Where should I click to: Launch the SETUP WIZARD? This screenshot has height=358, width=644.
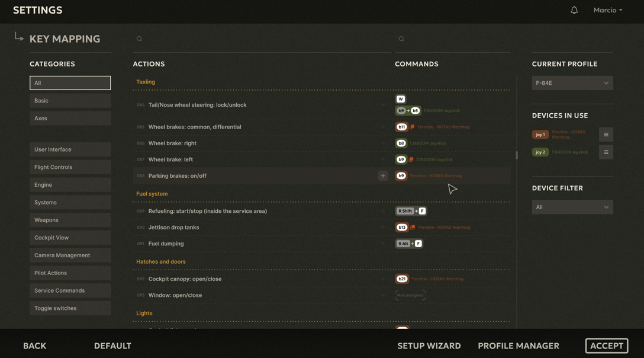click(429, 346)
